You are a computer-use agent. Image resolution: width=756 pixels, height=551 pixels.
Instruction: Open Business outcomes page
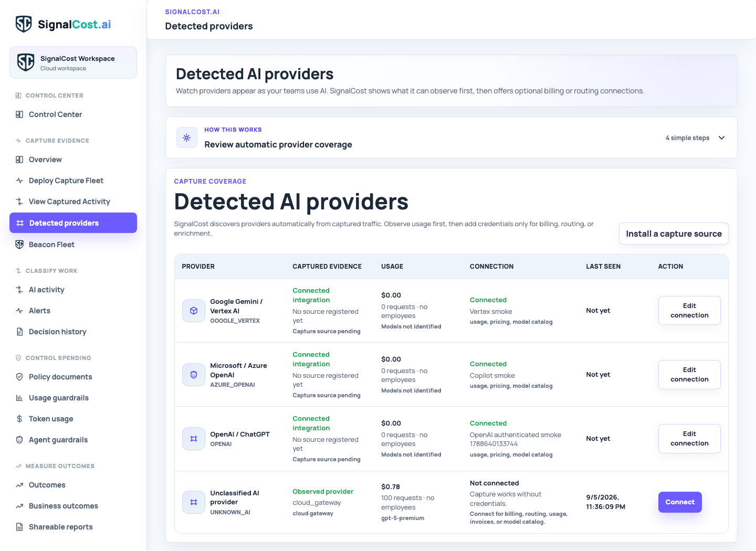[73, 506]
